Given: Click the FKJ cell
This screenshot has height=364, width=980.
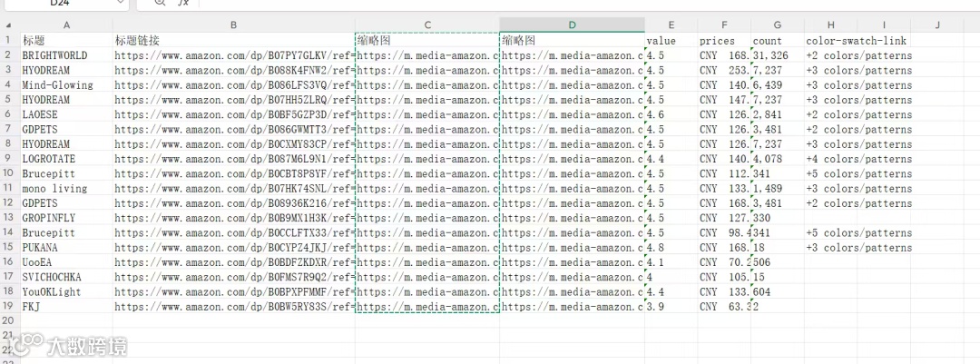Looking at the screenshot, I should [66, 307].
